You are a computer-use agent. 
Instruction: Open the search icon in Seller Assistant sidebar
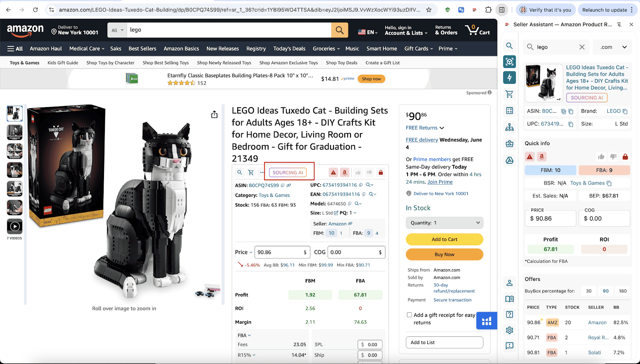(509, 46)
